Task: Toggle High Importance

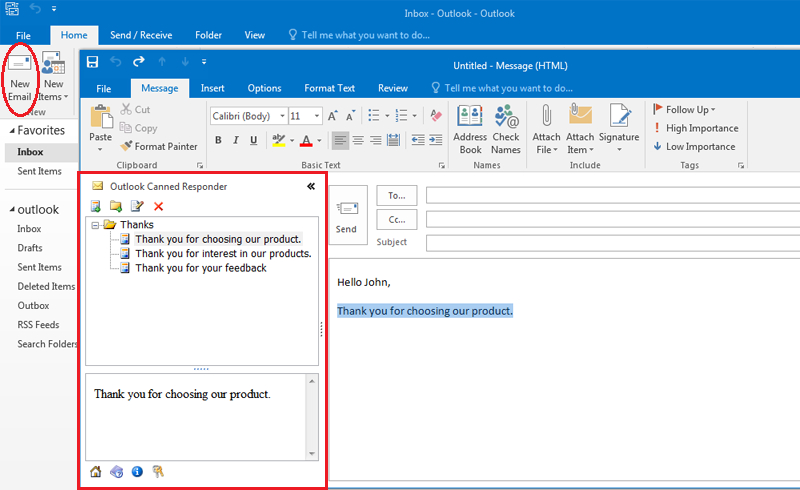Action: tap(695, 128)
